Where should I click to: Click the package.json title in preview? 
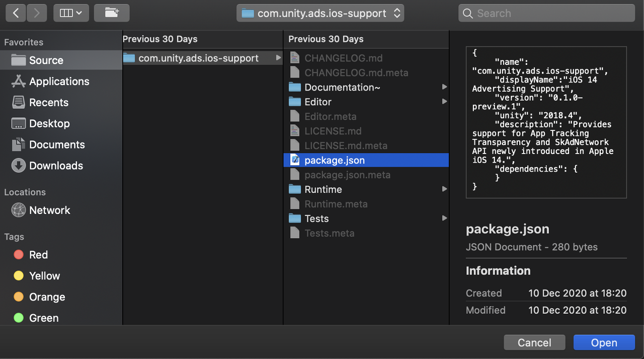[508, 229]
